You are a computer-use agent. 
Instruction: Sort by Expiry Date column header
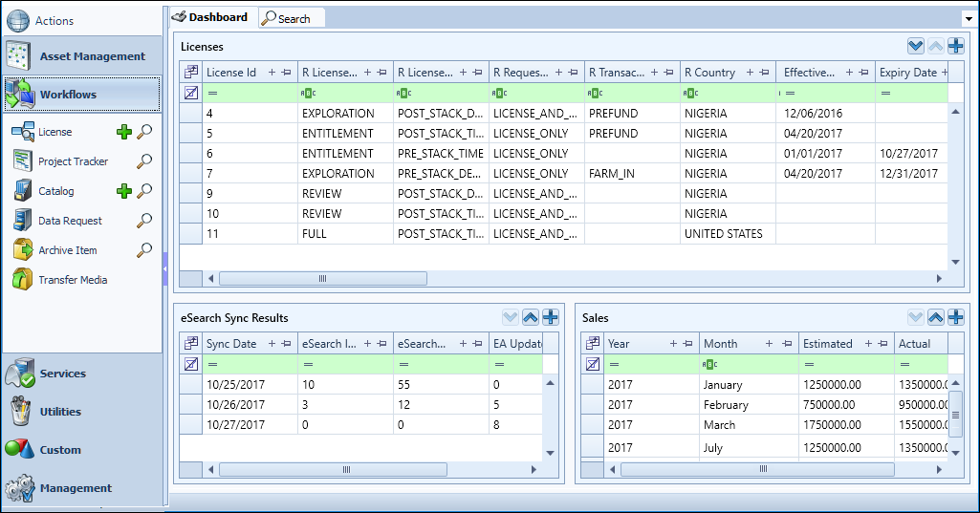907,73
